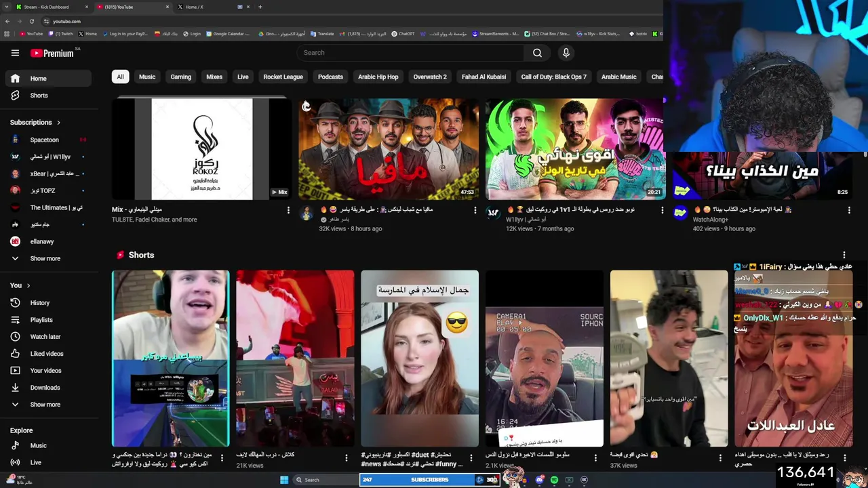Open more options for WatchAlong+ video
The width and height of the screenshot is (868, 488).
pos(848,211)
